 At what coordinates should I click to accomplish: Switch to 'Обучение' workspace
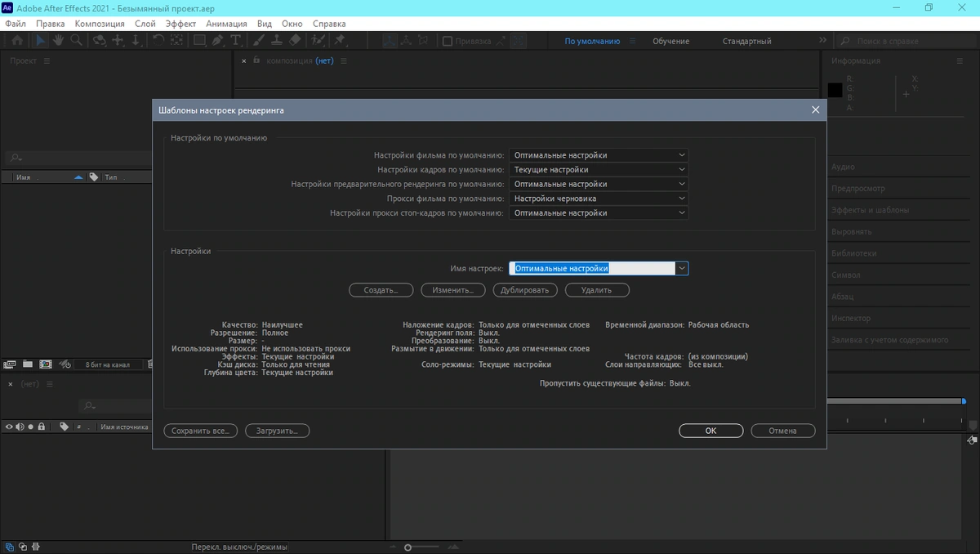(670, 41)
